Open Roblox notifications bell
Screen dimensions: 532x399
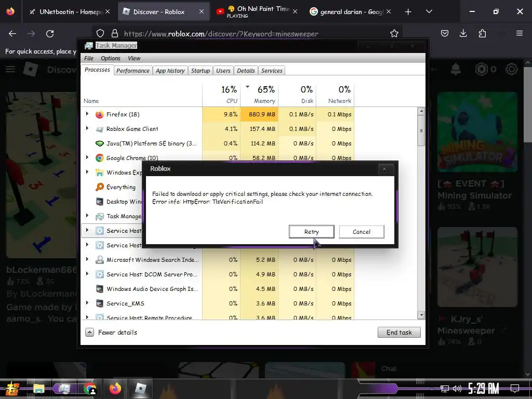[x=456, y=69]
